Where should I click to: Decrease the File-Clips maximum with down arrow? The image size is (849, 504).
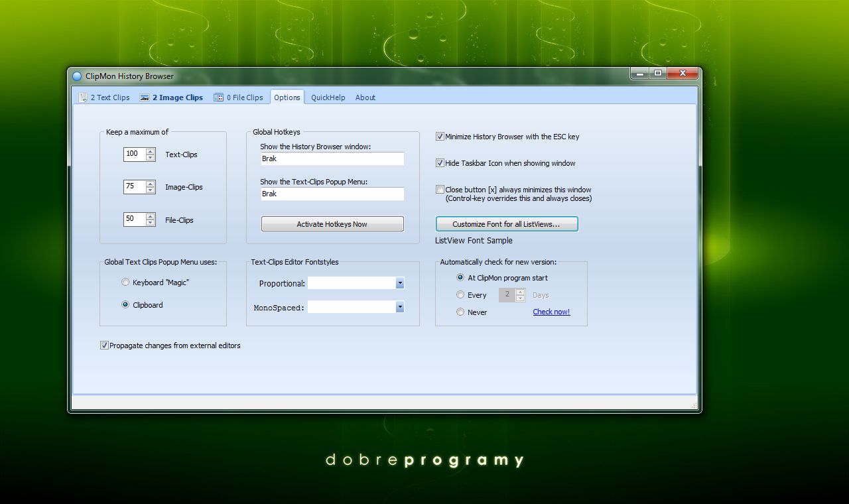tap(151, 223)
